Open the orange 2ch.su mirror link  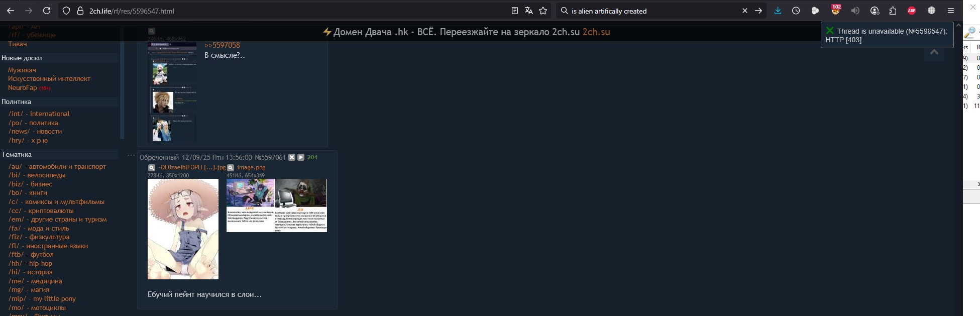(x=596, y=32)
